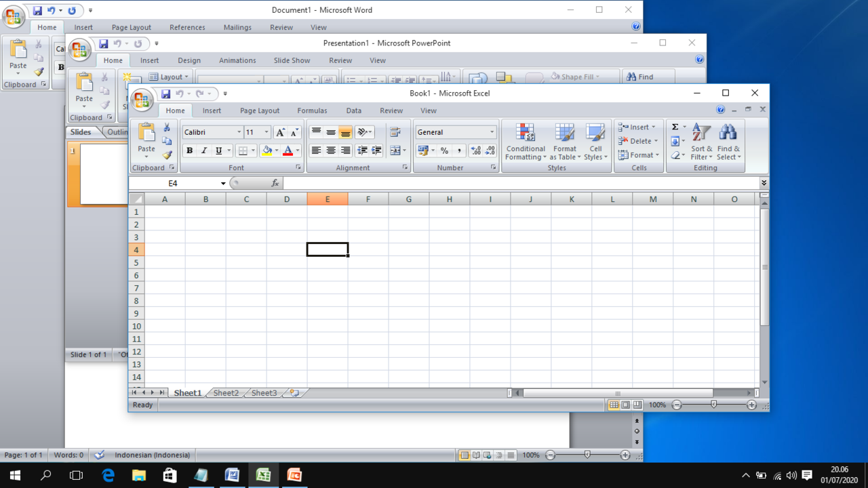Open Animations tab in PowerPoint window

pyautogui.click(x=237, y=60)
